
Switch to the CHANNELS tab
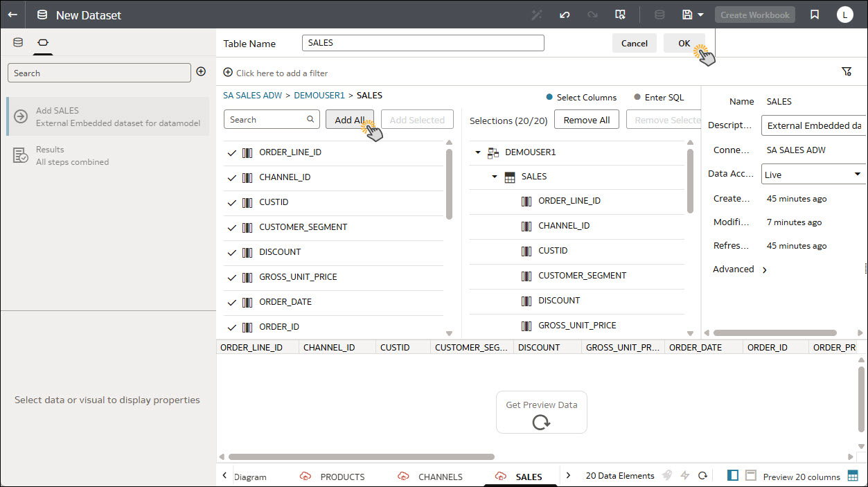click(x=430, y=477)
